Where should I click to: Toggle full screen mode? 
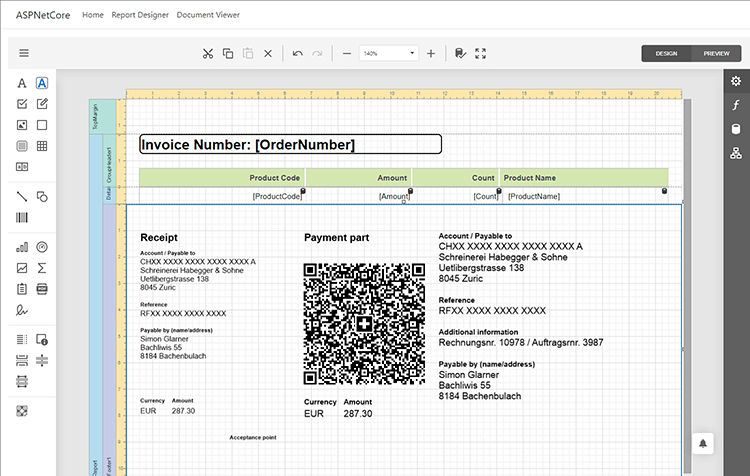tap(481, 53)
